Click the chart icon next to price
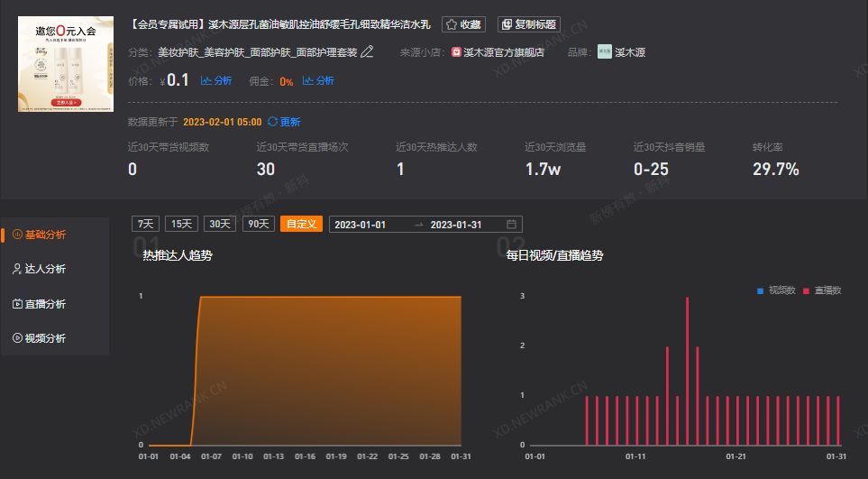 tap(206, 80)
